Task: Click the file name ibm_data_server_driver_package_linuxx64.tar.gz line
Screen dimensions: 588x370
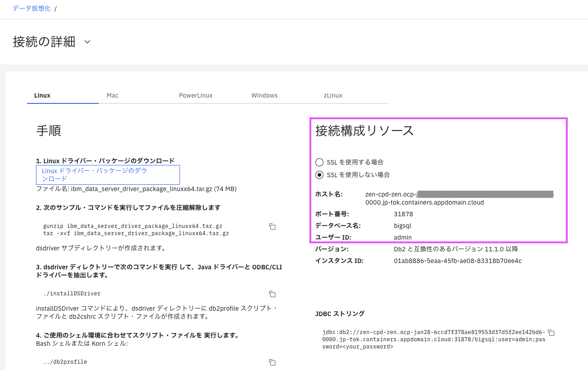Action: pyautogui.click(x=136, y=189)
